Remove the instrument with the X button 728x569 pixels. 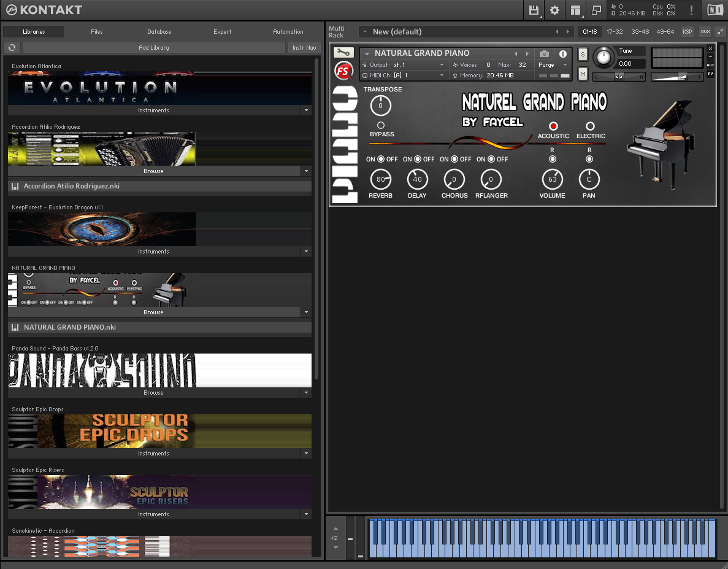tap(710, 48)
